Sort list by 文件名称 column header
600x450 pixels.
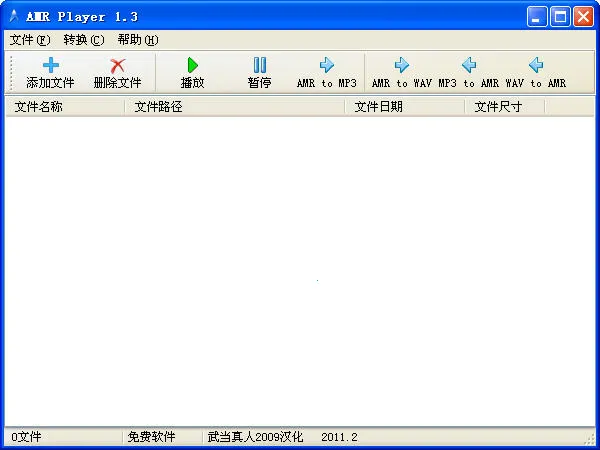pos(65,107)
